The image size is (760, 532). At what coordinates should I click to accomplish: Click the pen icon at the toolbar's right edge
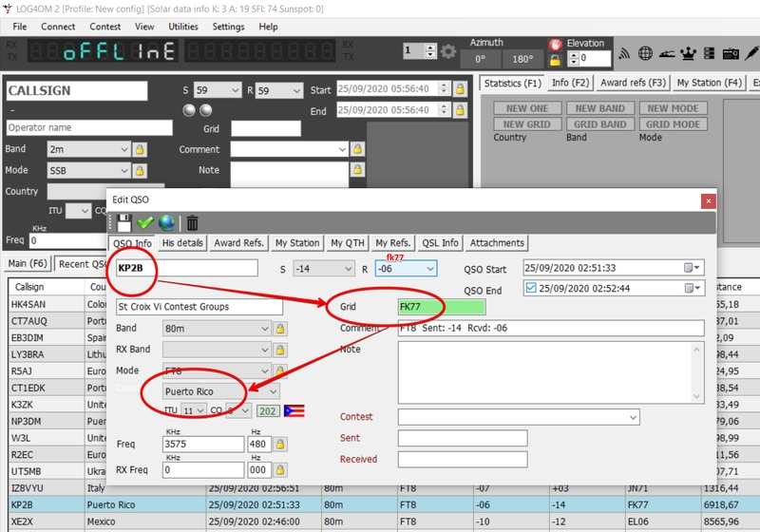coord(751,53)
